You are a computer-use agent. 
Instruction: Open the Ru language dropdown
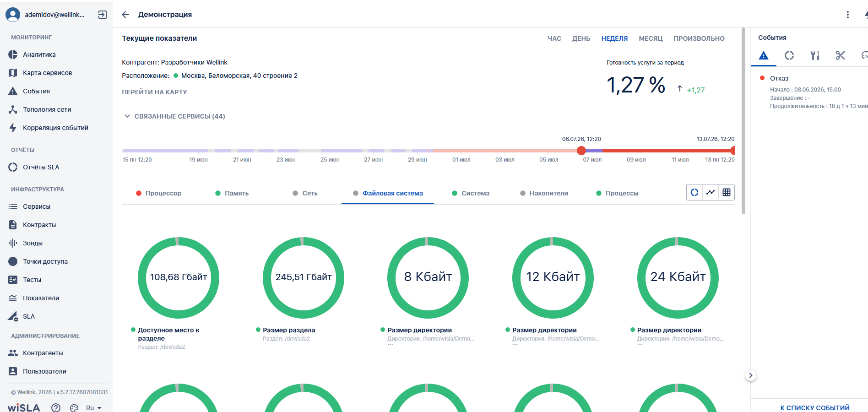[x=93, y=408]
